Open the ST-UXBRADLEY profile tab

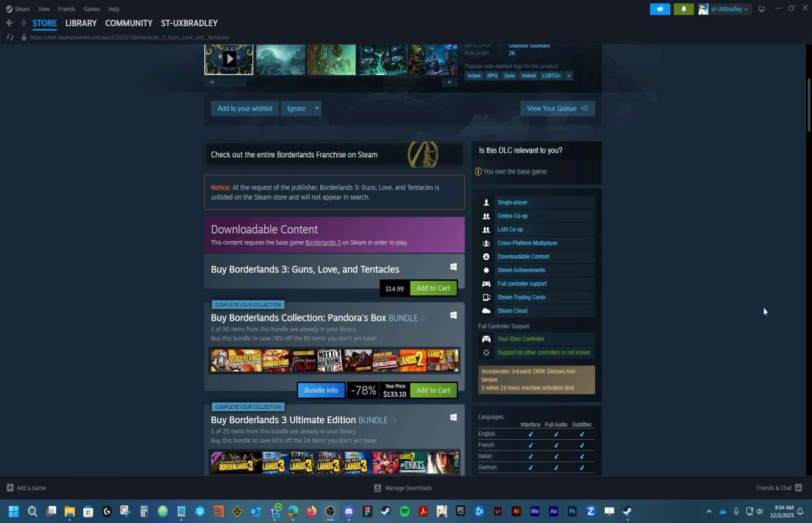click(x=189, y=23)
